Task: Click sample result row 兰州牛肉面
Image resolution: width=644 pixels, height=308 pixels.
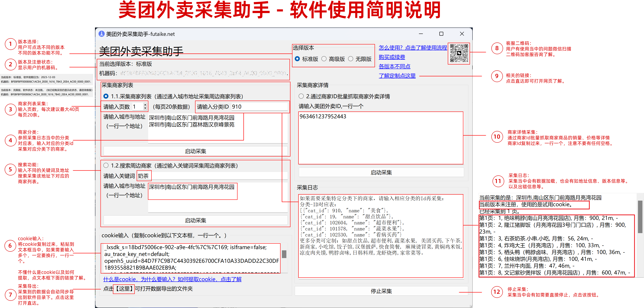Action: [x=527, y=266]
